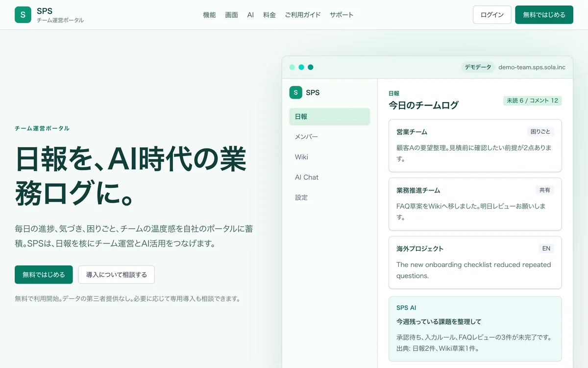
Task: Go to the AI nav item
Action: coord(250,15)
